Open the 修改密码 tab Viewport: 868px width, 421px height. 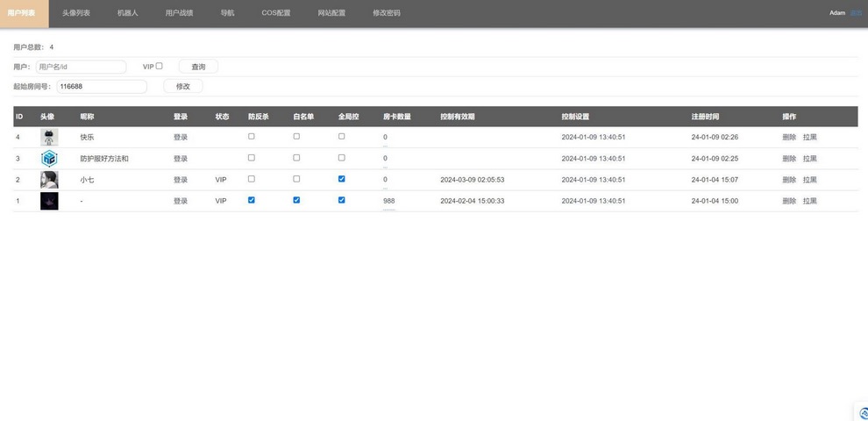pyautogui.click(x=387, y=13)
